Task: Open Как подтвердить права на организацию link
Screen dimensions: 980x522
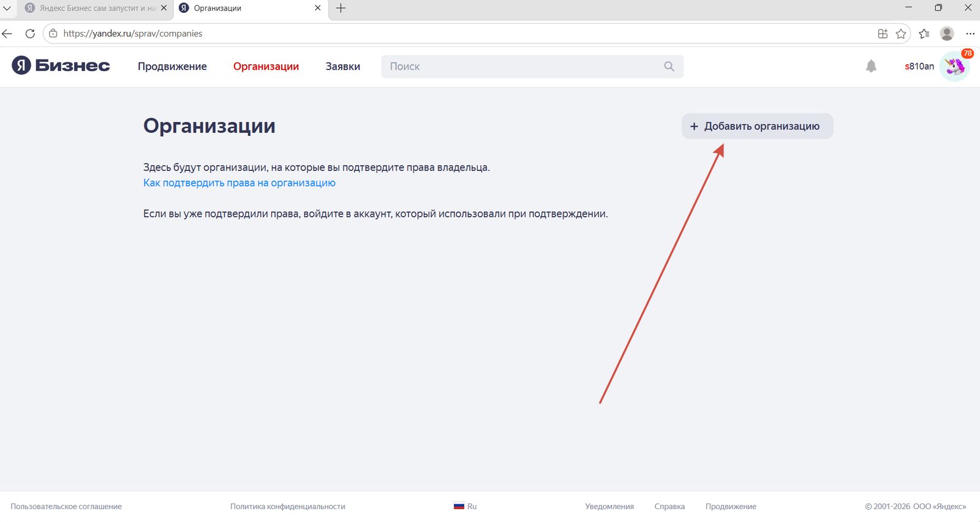Action: click(x=239, y=183)
